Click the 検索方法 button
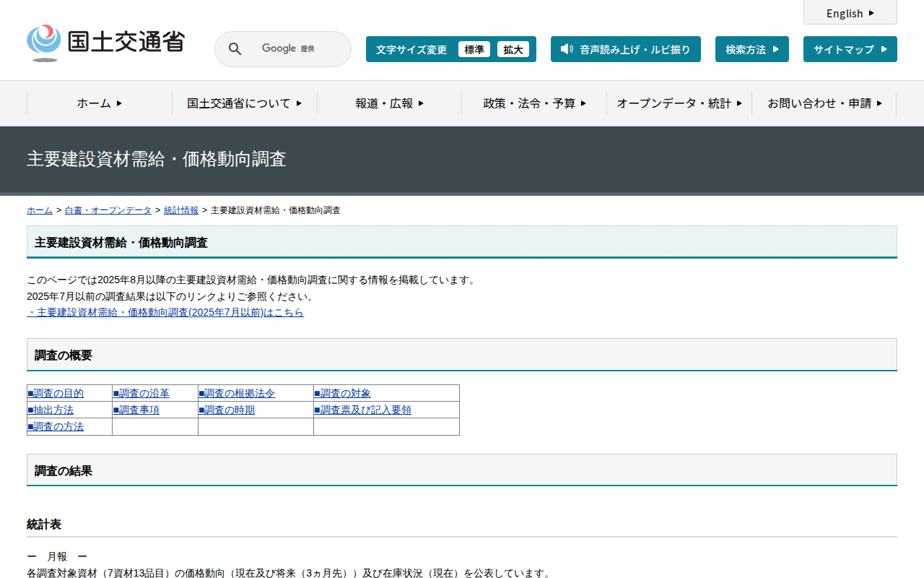The height and width of the screenshot is (578, 924). point(751,50)
